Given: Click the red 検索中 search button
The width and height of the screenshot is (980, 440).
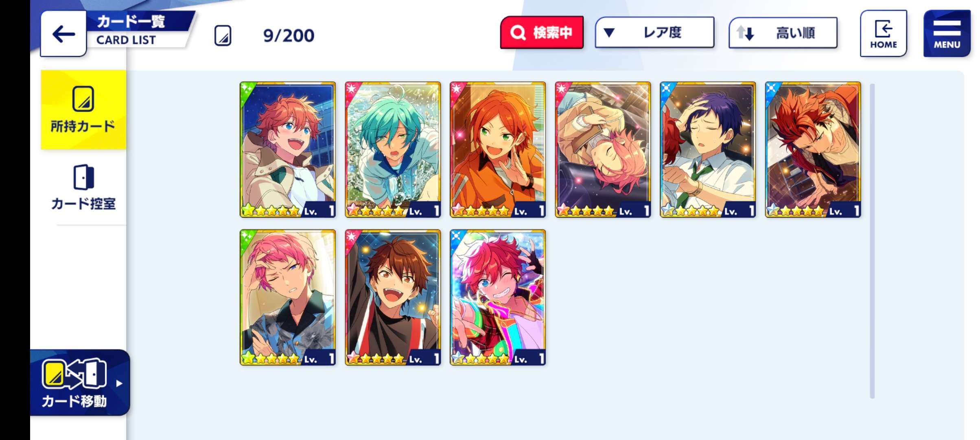Looking at the screenshot, I should click(542, 33).
